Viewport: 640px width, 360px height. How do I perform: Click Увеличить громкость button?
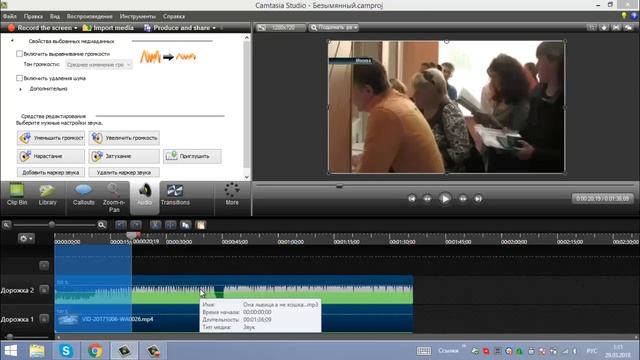coord(124,138)
